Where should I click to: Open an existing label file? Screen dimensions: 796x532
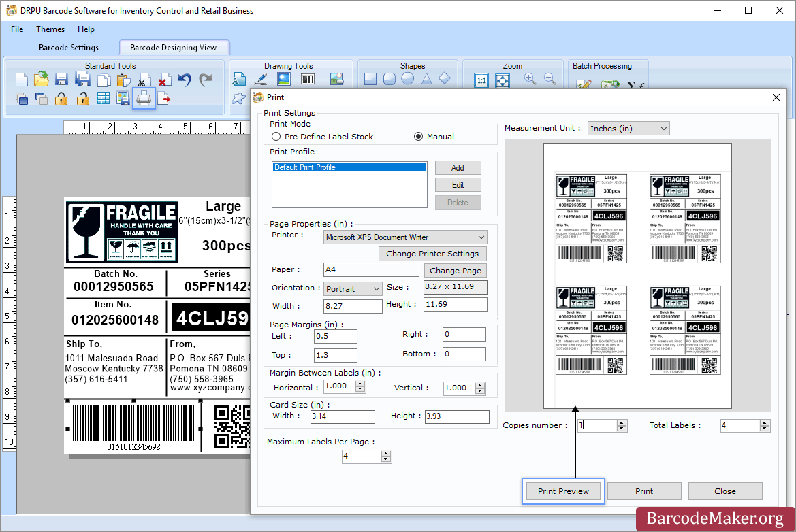(x=42, y=79)
